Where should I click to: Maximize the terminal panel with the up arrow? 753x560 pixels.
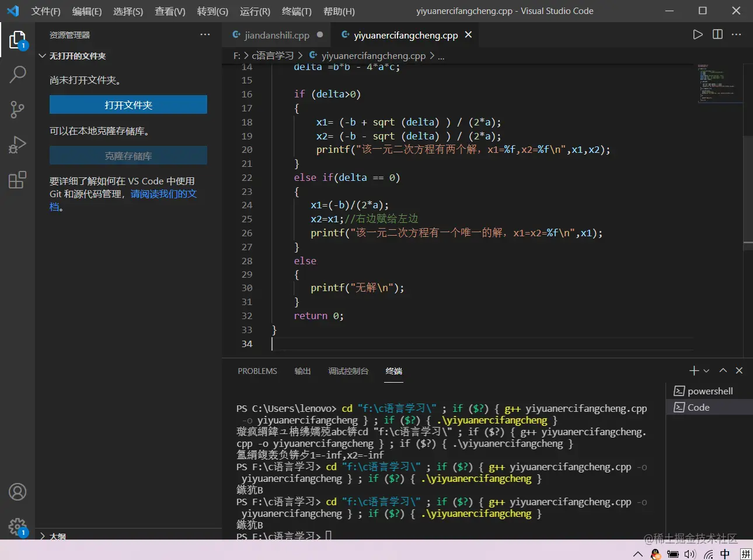[x=723, y=370]
